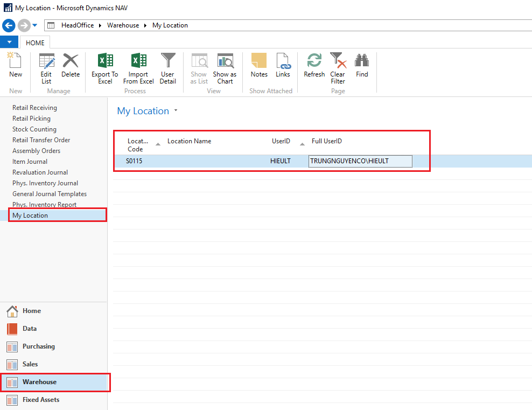Click Show as List icon
This screenshot has height=410, width=532.
coord(199,61)
